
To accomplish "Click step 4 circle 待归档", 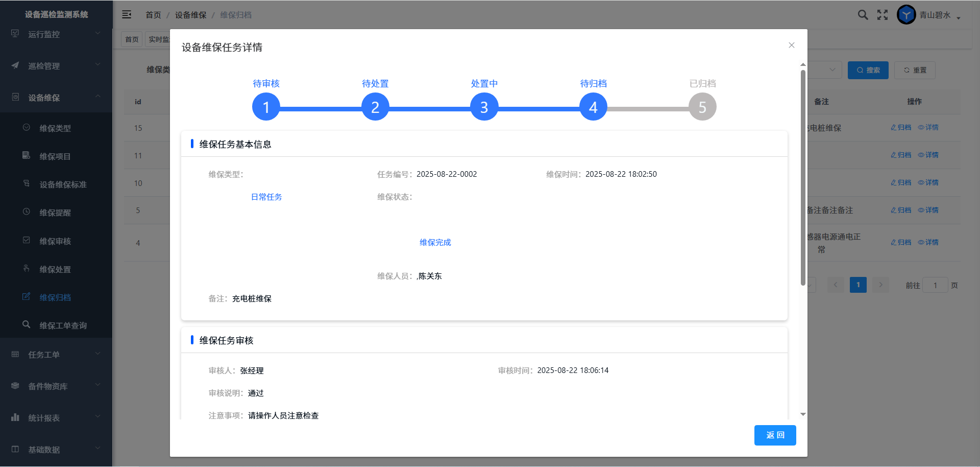I will (x=593, y=107).
